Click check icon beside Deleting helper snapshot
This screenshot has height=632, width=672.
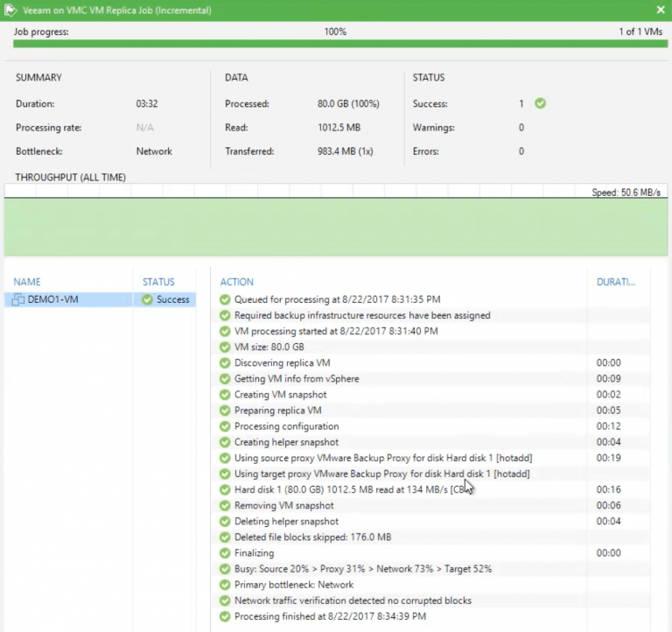pos(225,522)
